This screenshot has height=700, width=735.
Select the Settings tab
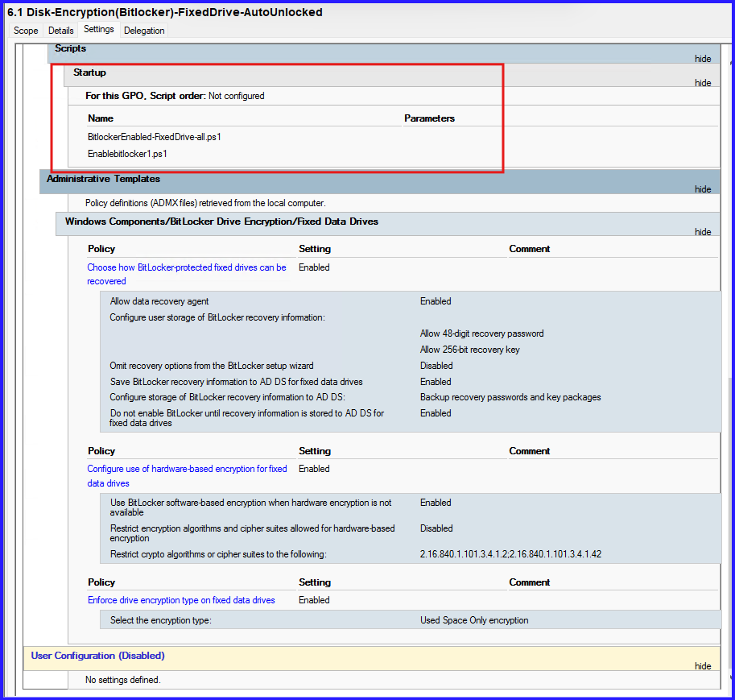(98, 30)
